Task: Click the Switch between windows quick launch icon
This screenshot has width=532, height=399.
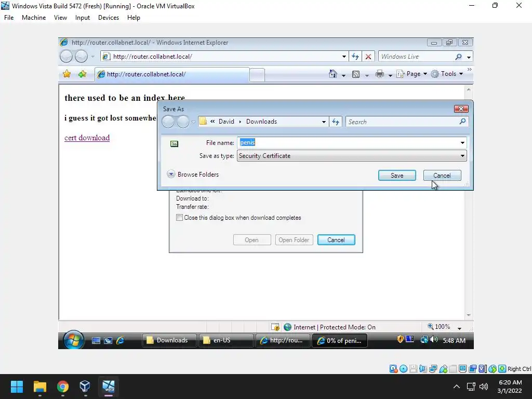Action: click(x=108, y=340)
